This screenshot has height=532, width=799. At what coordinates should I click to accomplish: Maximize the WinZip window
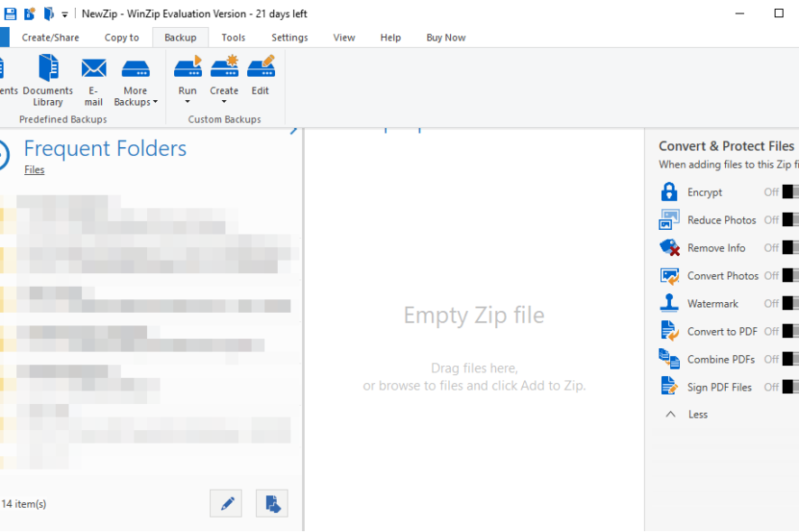click(x=779, y=14)
